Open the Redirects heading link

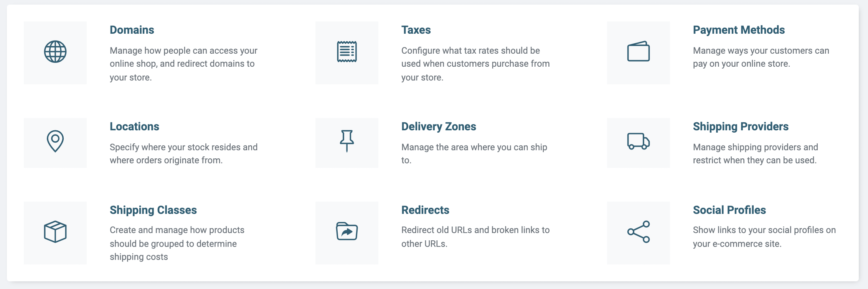[x=425, y=210]
